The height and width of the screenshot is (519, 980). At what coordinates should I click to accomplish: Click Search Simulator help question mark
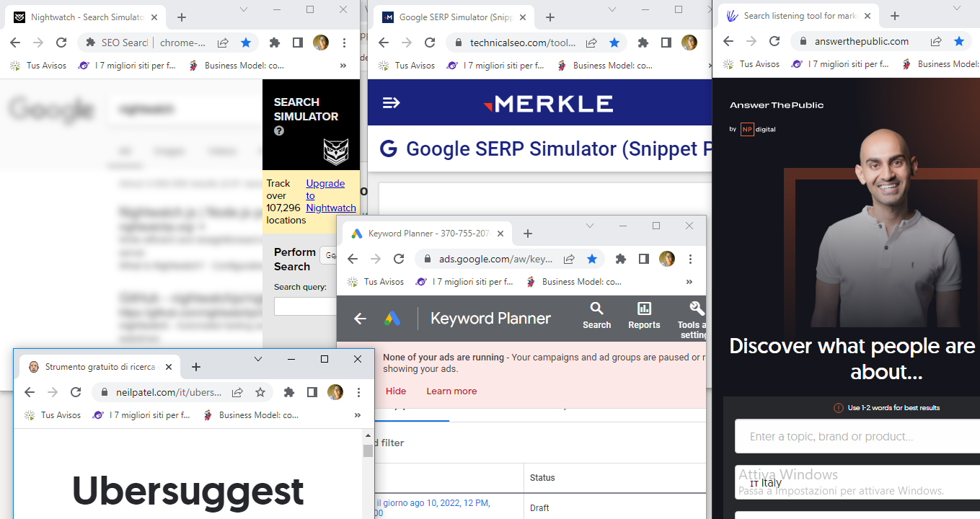click(279, 131)
